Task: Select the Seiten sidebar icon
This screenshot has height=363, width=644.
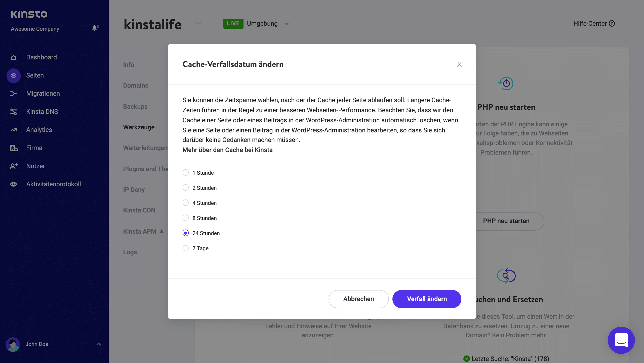Action: 13,75
